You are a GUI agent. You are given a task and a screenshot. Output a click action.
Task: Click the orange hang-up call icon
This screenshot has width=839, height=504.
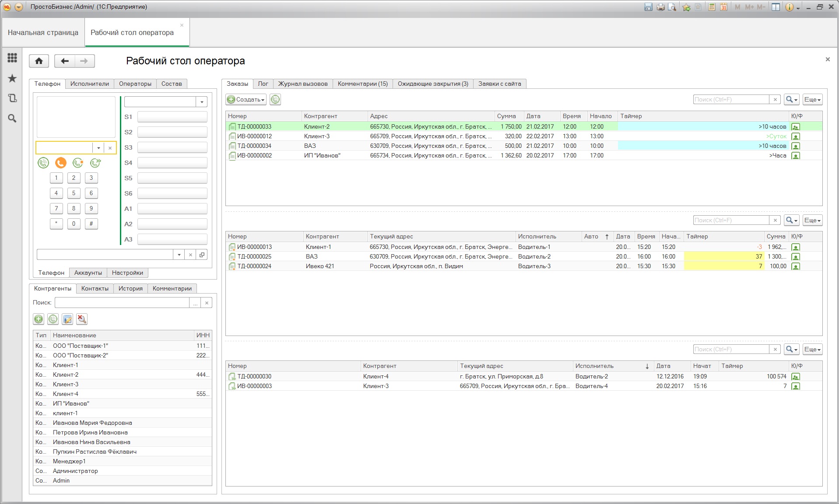tap(60, 163)
